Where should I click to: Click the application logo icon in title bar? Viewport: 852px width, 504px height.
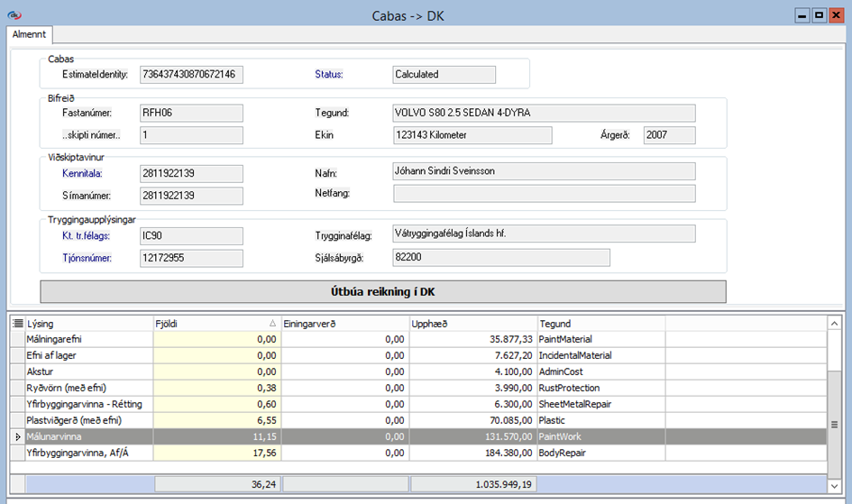(x=14, y=14)
